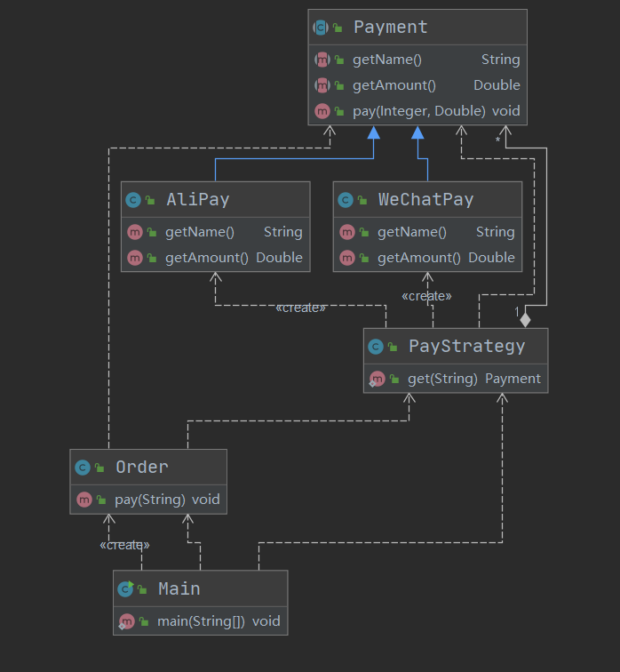Click the public visibility icon beside AliPay title
The image size is (620, 672).
point(150,200)
